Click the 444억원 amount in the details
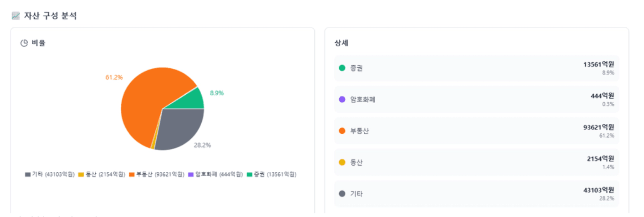 point(602,96)
